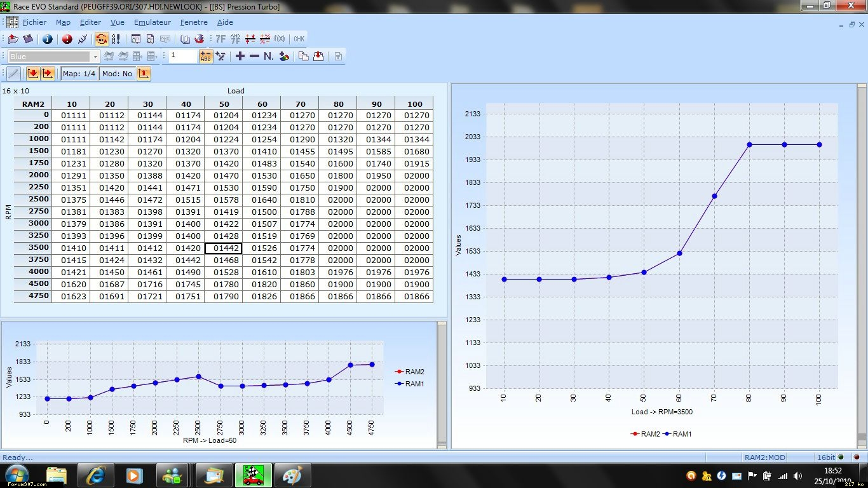868x488 pixels.
Task: Click the f(x) function icon
Action: [x=280, y=39]
